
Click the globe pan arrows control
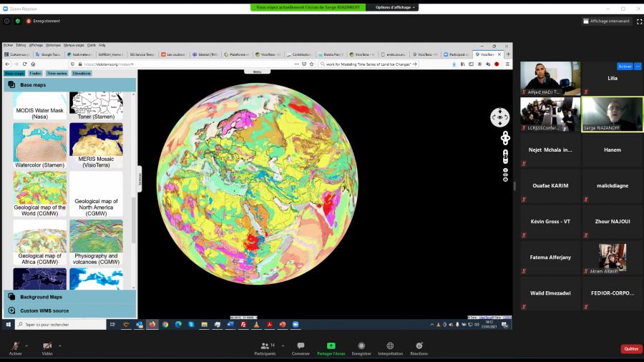point(505,138)
